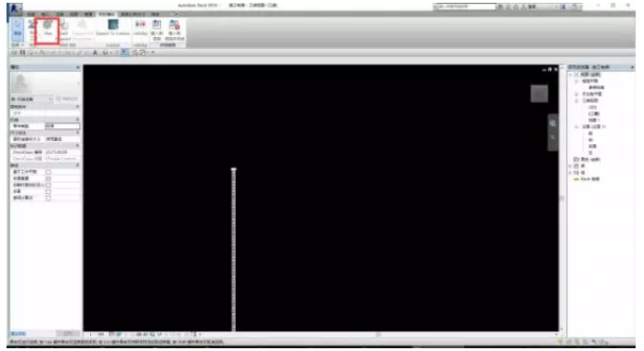
Task: Open the steering wheel on navigation bar
Action: tap(553, 123)
